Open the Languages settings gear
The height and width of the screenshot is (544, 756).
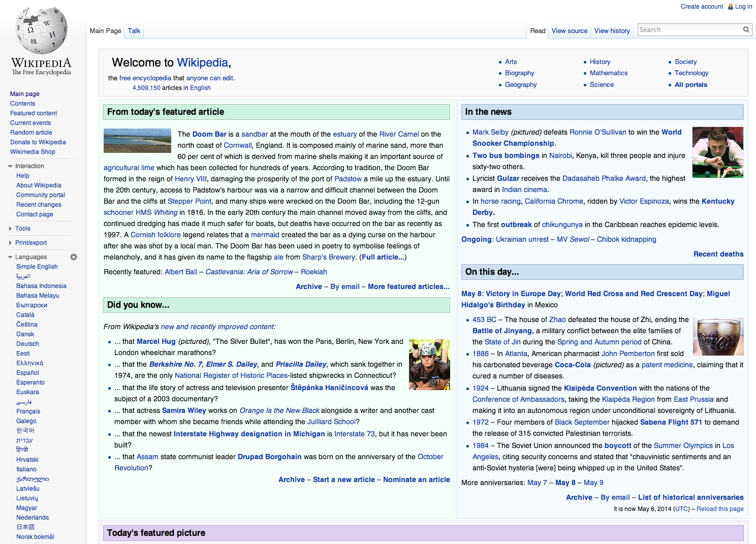pos(74,257)
